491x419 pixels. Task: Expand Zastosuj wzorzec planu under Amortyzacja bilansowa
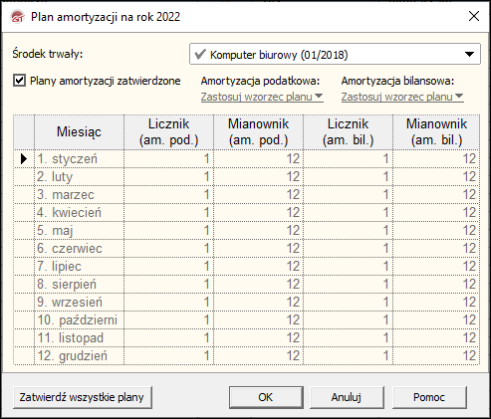coord(402,97)
